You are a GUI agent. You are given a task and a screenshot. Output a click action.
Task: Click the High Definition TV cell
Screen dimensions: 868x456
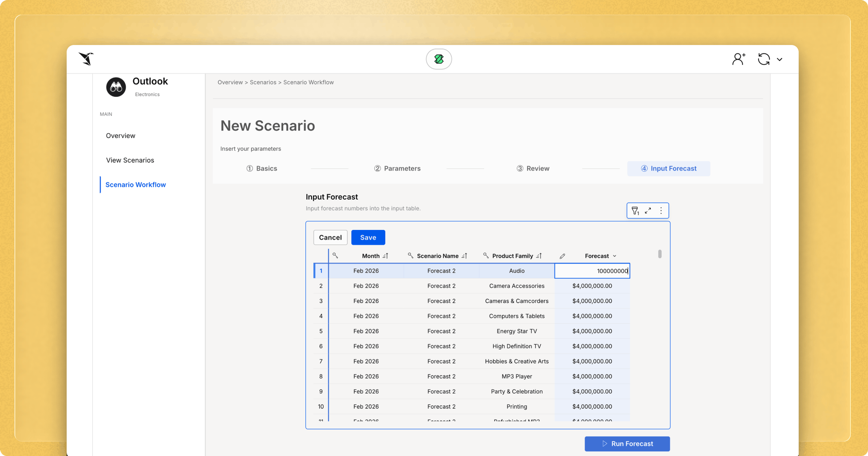click(x=517, y=346)
